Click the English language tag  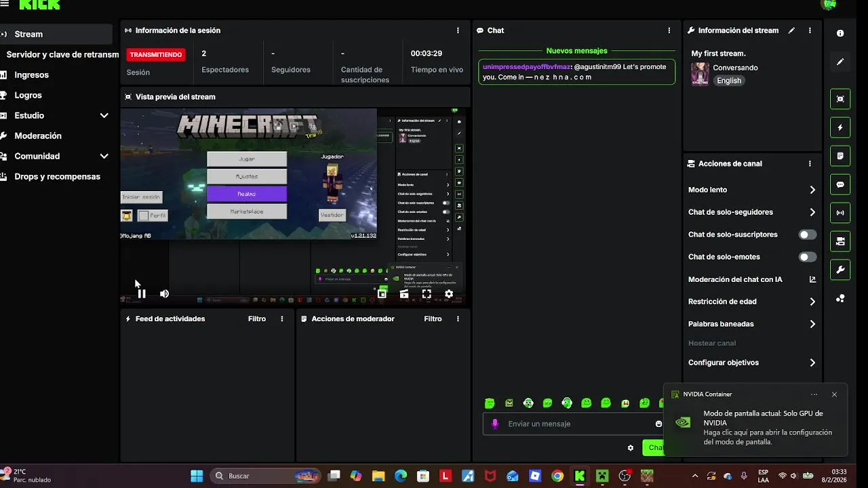729,81
